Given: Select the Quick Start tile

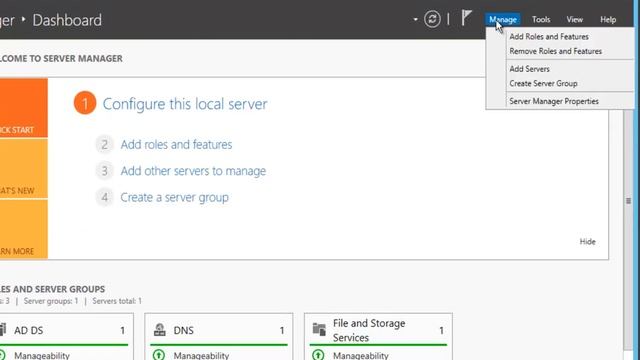Looking at the screenshot, I should pos(24,108).
